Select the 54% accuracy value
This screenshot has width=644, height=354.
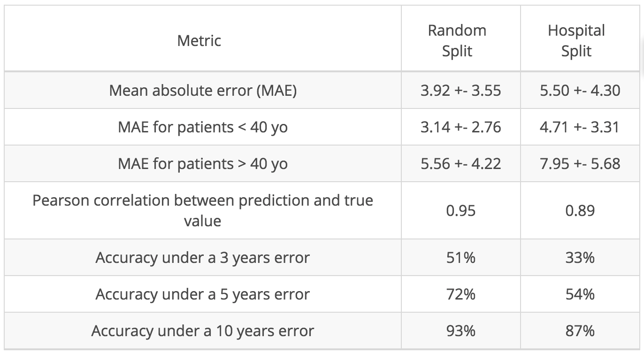pyautogui.click(x=580, y=294)
